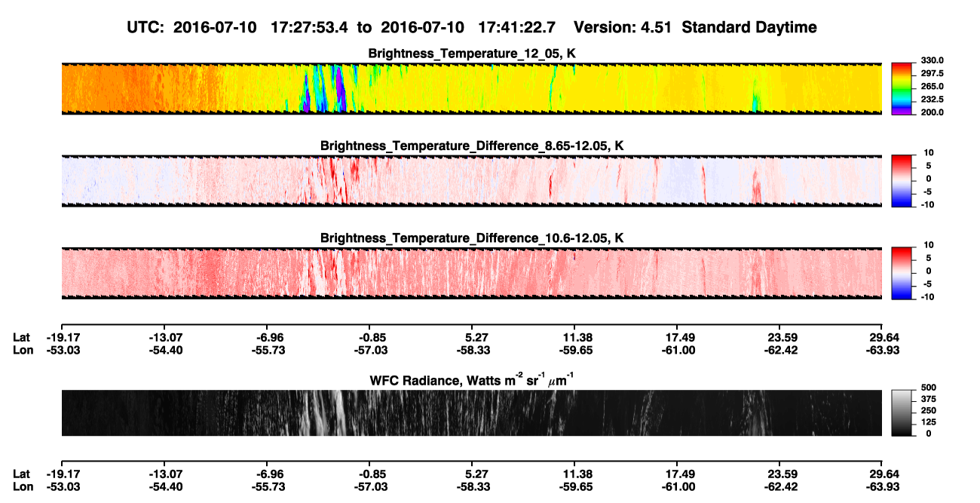Click the 10 tick on the 10.6-12.05 colorbar
This screenshot has width=980, height=503.
[929, 245]
